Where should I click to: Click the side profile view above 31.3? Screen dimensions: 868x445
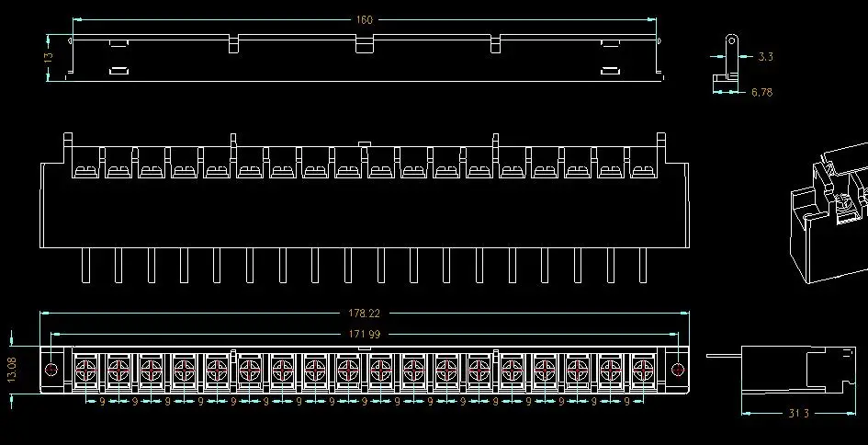tap(782, 371)
